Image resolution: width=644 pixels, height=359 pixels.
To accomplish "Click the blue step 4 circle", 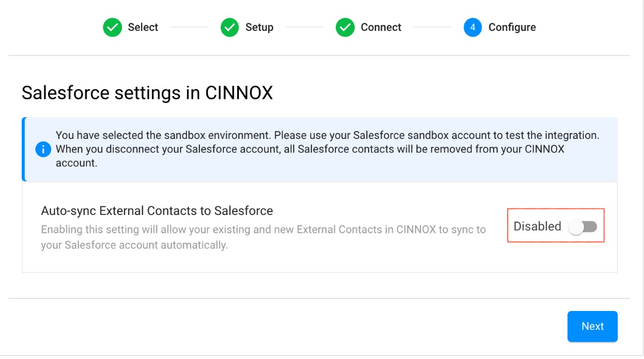I will click(473, 27).
